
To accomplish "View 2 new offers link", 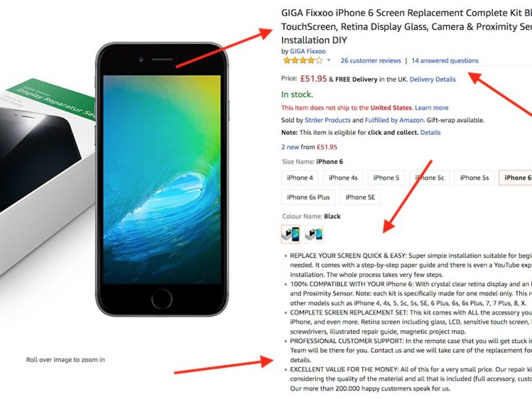I will point(290,147).
